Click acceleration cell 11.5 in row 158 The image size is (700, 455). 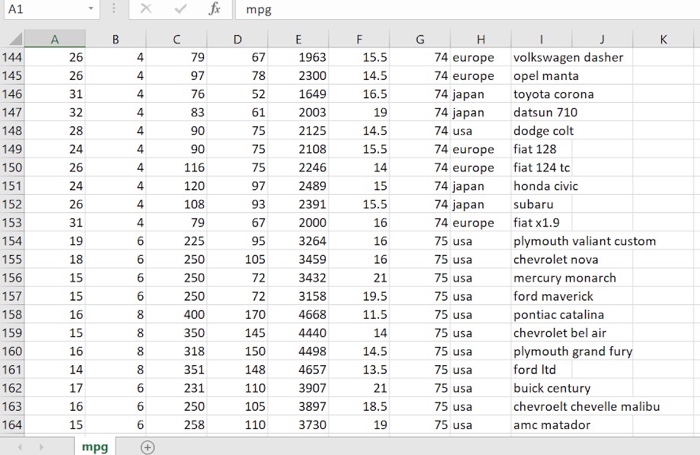359,314
